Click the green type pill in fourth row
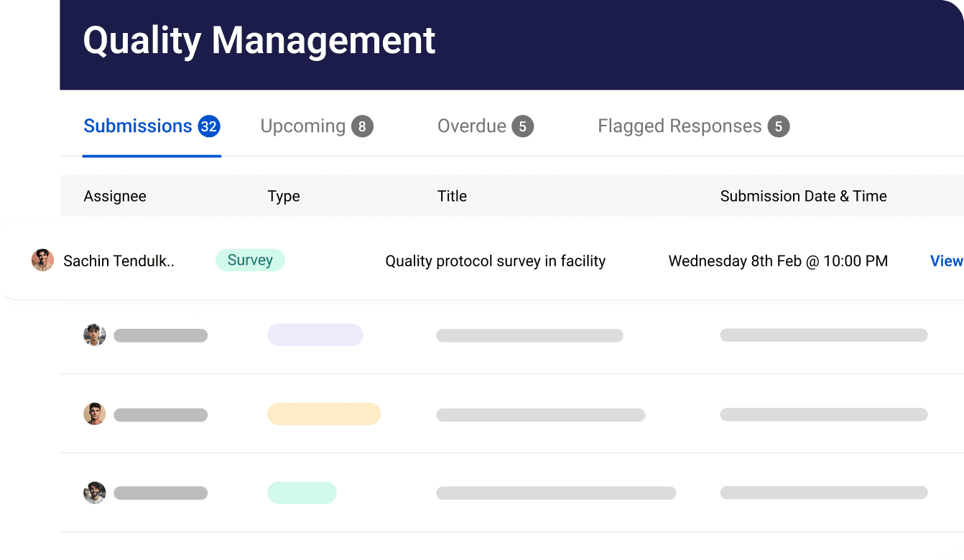 pyautogui.click(x=302, y=493)
